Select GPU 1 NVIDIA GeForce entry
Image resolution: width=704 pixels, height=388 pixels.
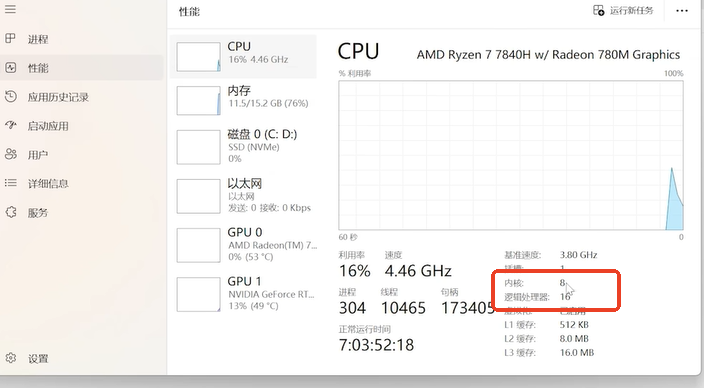click(x=243, y=294)
